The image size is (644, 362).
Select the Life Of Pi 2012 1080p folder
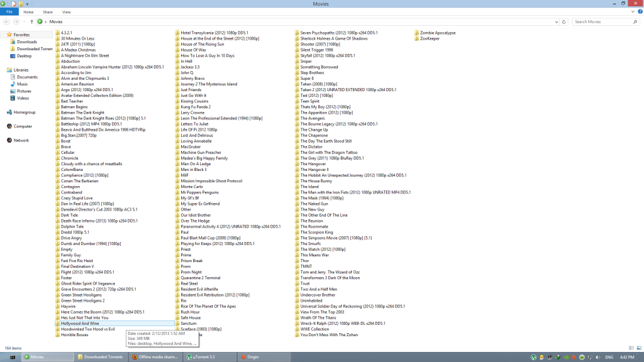199,129
